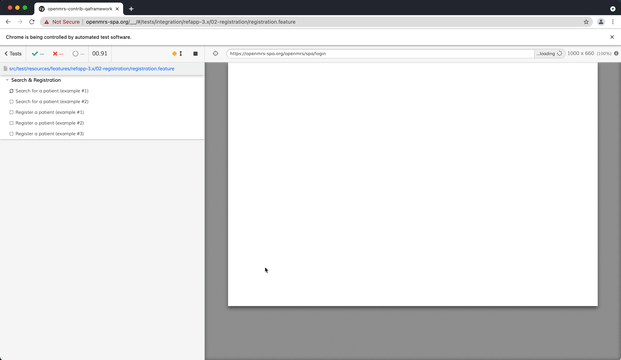Select Search for a patient (example #2)
621x360 pixels.
click(x=52, y=101)
